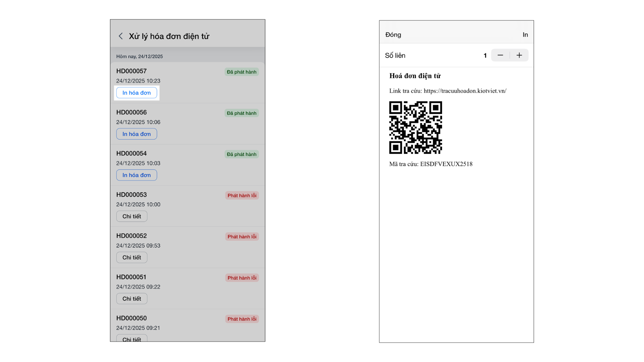Select the HD000056 invoice title
644x362 pixels.
(131, 112)
